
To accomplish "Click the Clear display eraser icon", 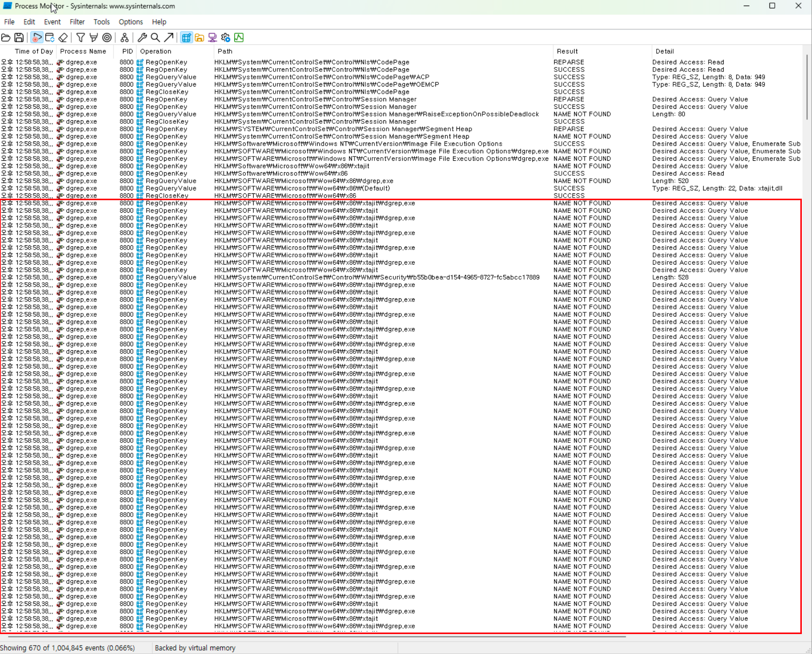I will pos(63,38).
